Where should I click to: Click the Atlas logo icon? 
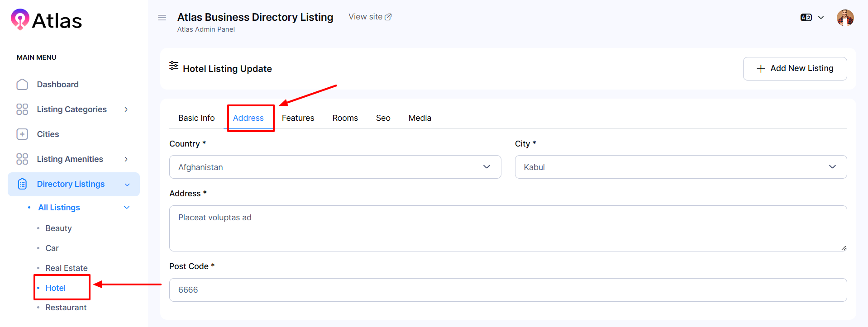coord(20,19)
